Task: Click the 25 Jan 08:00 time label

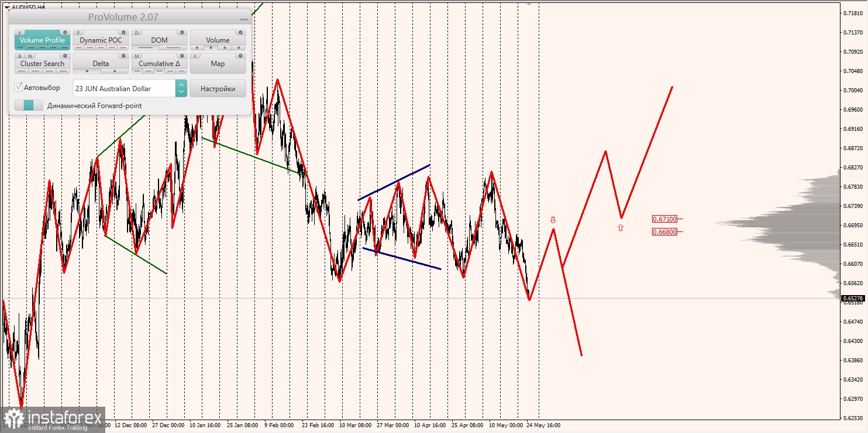Action: (x=243, y=425)
